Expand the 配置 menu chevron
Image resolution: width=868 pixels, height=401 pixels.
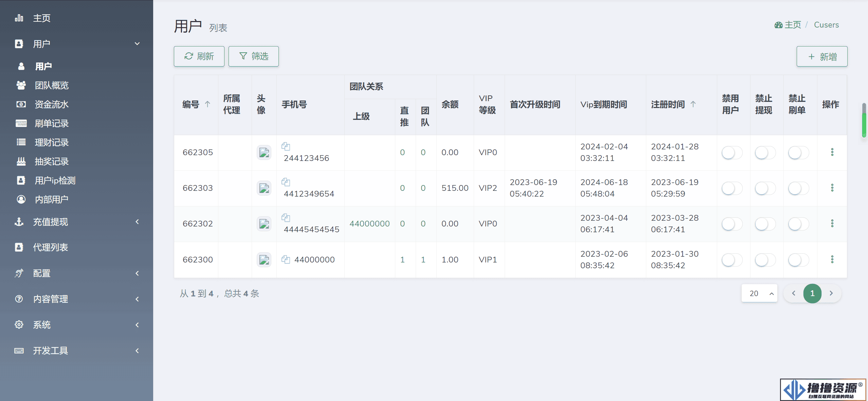(x=137, y=273)
